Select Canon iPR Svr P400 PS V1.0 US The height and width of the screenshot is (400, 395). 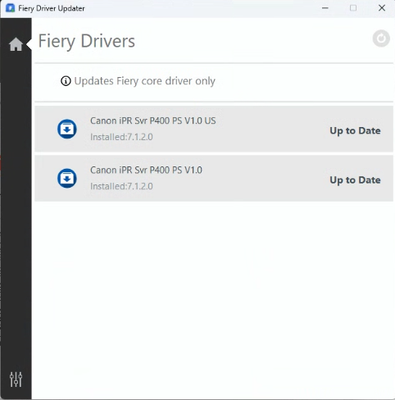coord(153,121)
